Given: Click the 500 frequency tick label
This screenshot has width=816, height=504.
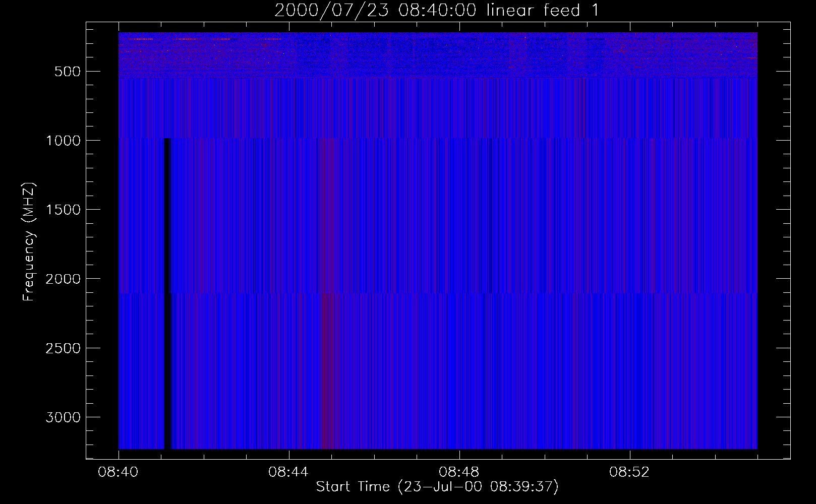Looking at the screenshot, I should tap(68, 72).
